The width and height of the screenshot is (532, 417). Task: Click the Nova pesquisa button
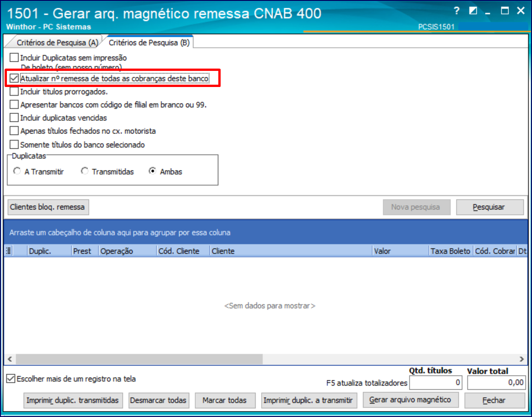point(416,207)
